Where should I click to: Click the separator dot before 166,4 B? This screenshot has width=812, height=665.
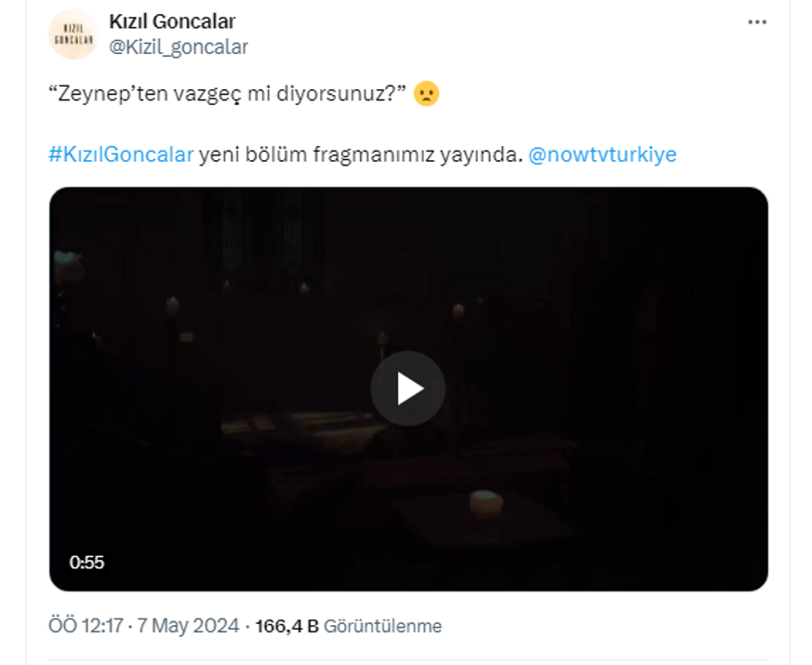click(x=247, y=626)
